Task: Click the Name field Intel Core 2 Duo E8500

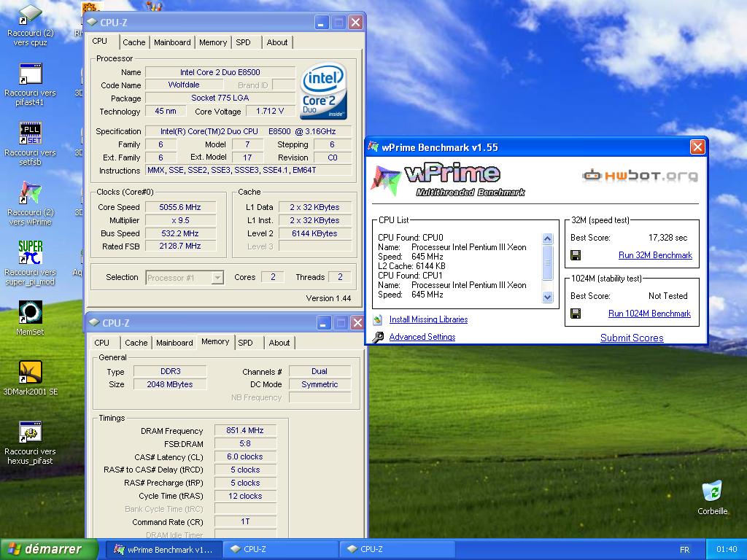Action: point(220,72)
